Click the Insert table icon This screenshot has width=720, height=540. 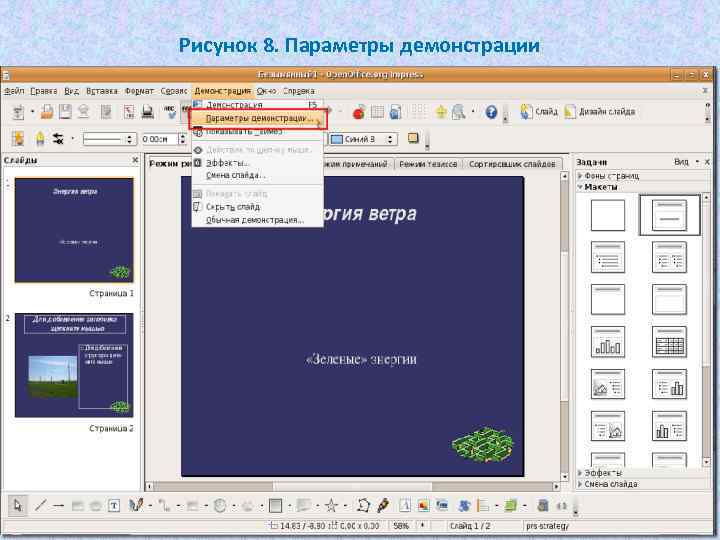(x=377, y=112)
